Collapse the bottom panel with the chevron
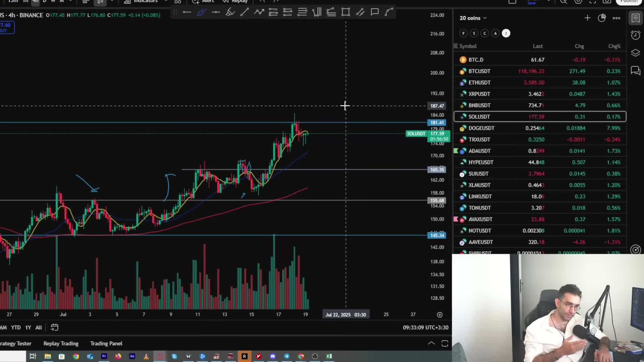 [x=431, y=344]
